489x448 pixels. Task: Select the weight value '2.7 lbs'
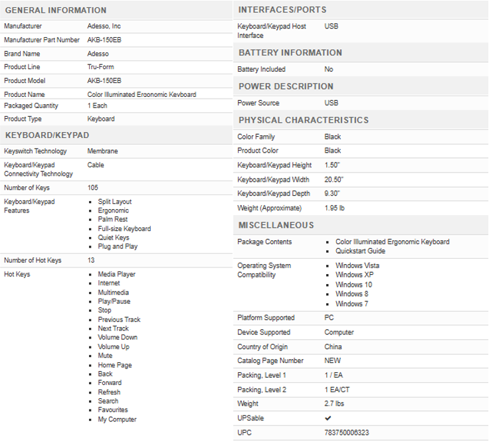click(x=334, y=404)
